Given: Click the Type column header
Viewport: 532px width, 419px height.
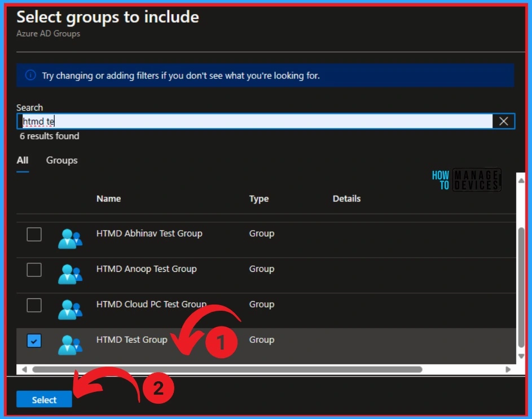Looking at the screenshot, I should (259, 199).
